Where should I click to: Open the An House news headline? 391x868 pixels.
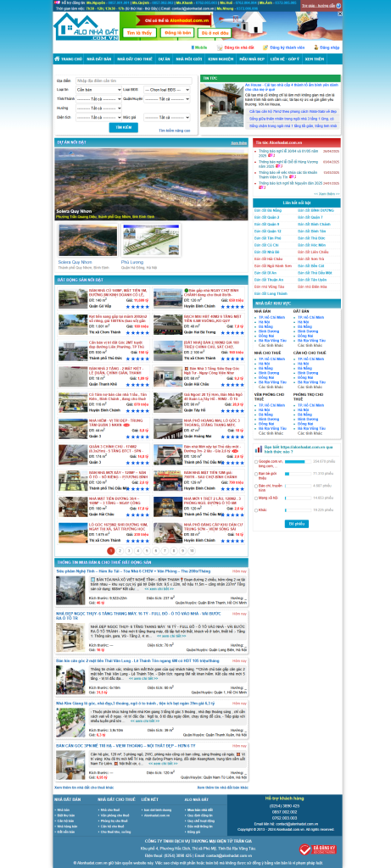pos(291,87)
